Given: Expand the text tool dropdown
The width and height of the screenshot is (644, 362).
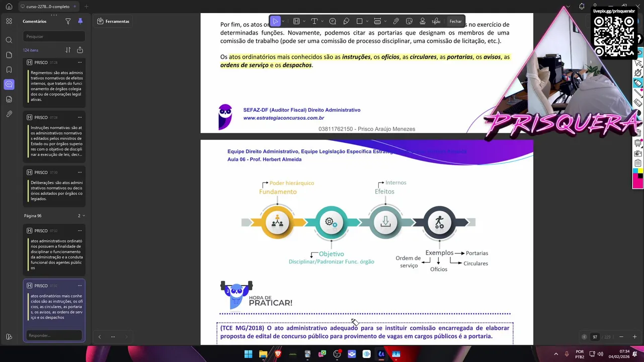Looking at the screenshot, I should click(x=322, y=21).
